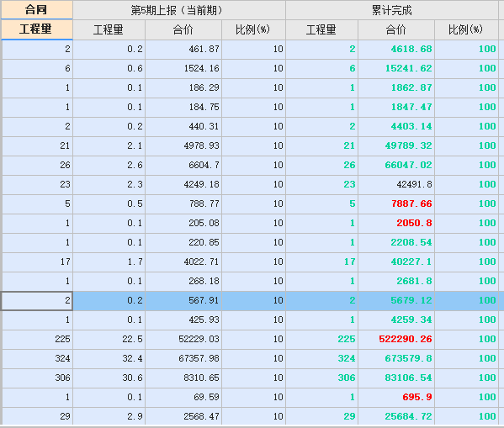Screen dimensions: 504x428
Task: Click the green cumulative total 83106.54
Action: coord(396,378)
